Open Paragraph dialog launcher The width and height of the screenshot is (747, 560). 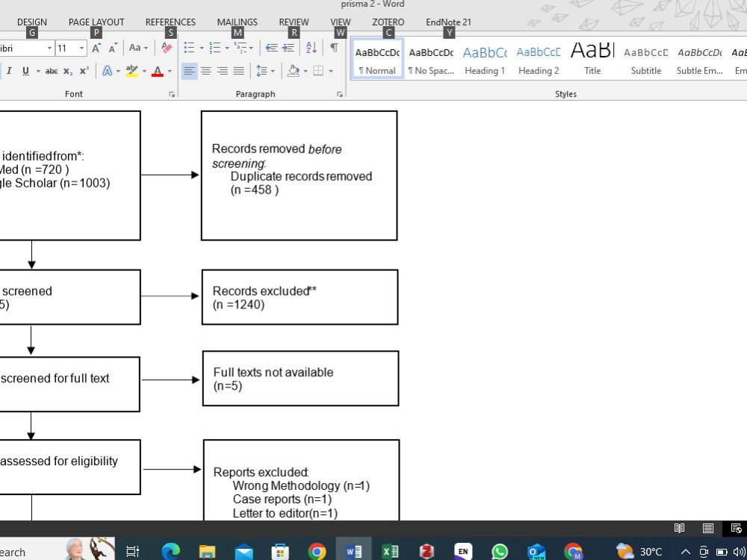tap(340, 94)
